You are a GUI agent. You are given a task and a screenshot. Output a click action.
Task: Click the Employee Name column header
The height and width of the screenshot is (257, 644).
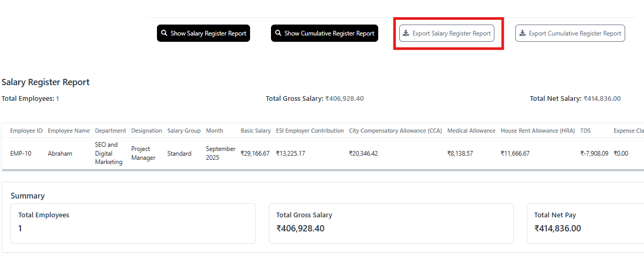[69, 131]
